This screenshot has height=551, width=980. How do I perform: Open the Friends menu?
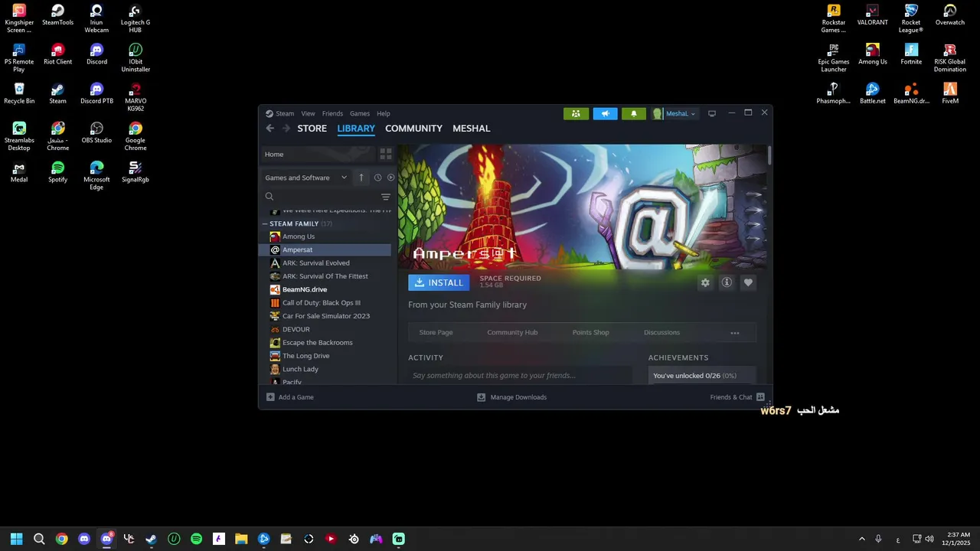click(332, 113)
